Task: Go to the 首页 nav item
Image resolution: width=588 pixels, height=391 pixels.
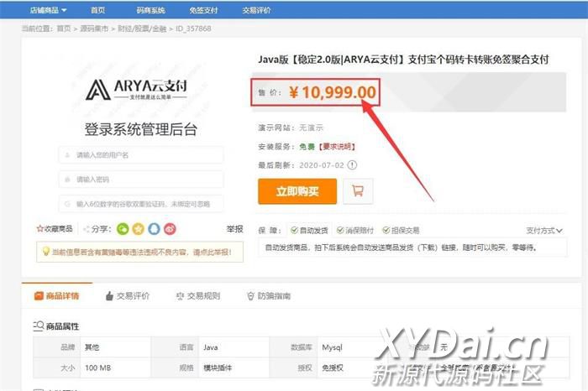Action: 98,10
